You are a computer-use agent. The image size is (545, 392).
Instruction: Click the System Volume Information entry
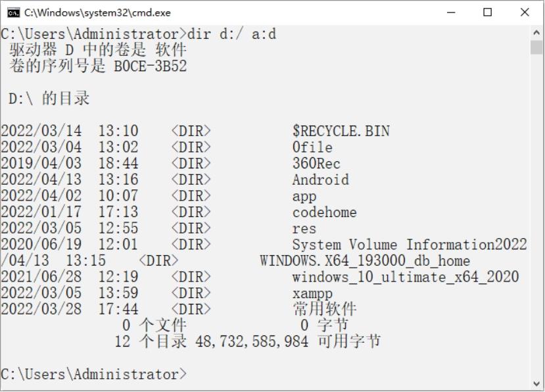393,245
